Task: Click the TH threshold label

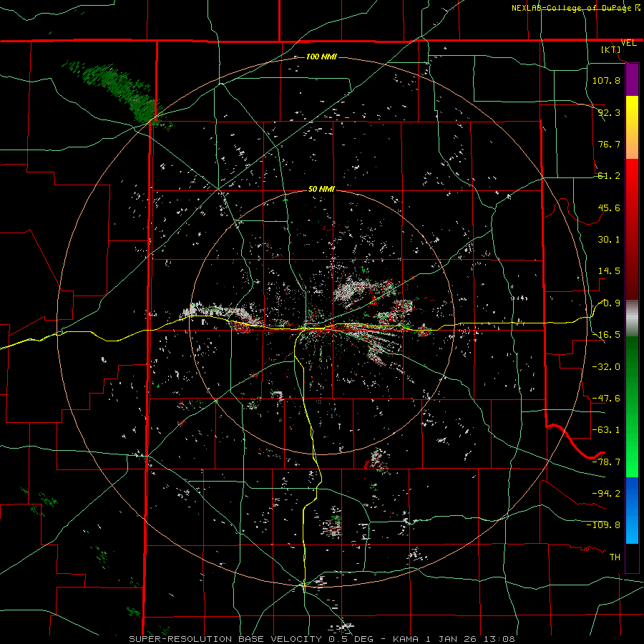Action: 615,557
